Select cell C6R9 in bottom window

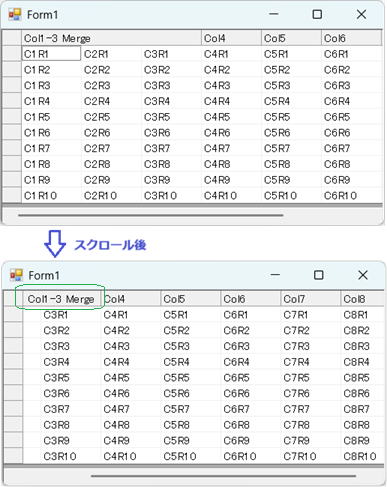[251, 440]
